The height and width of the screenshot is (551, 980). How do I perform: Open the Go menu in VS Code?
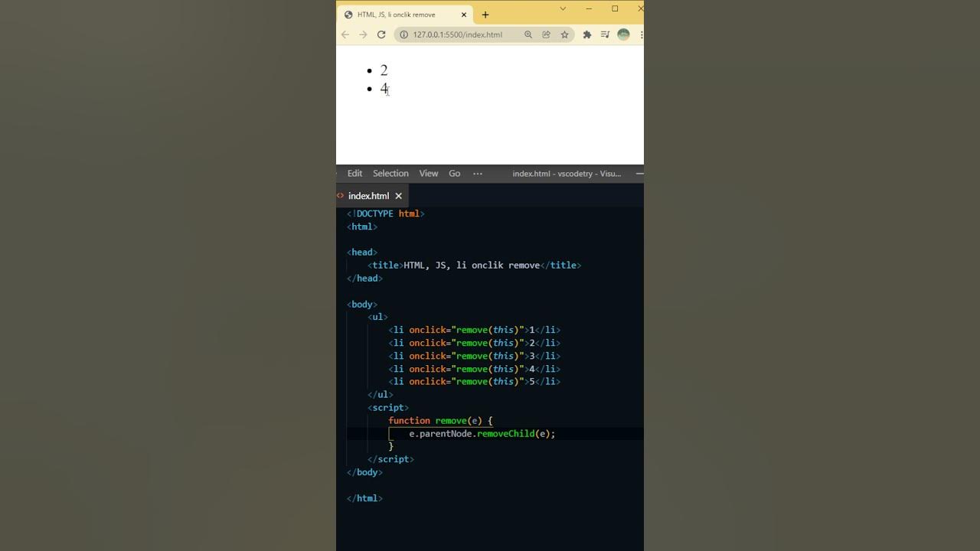tap(455, 174)
